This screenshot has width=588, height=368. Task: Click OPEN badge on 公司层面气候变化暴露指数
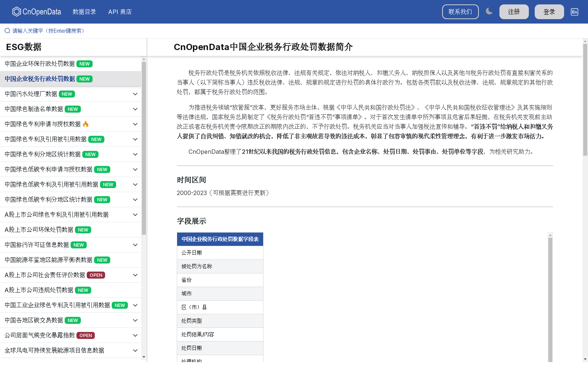[86, 336]
